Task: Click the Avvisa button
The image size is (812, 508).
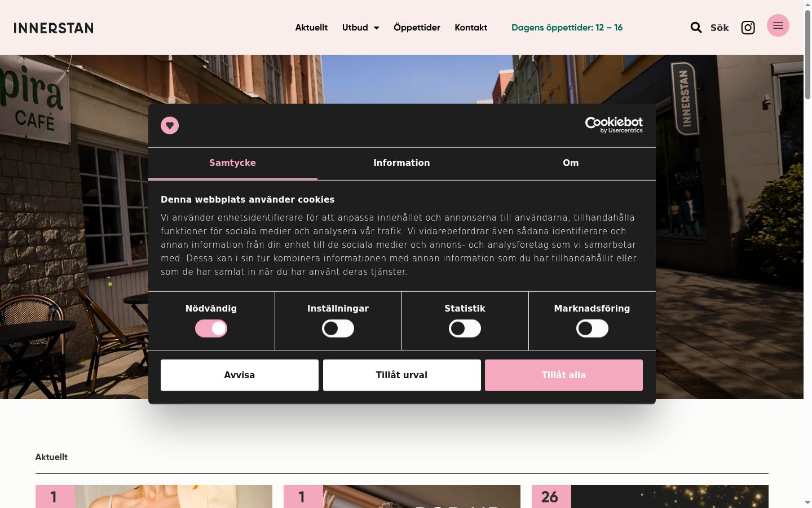Action: click(240, 375)
